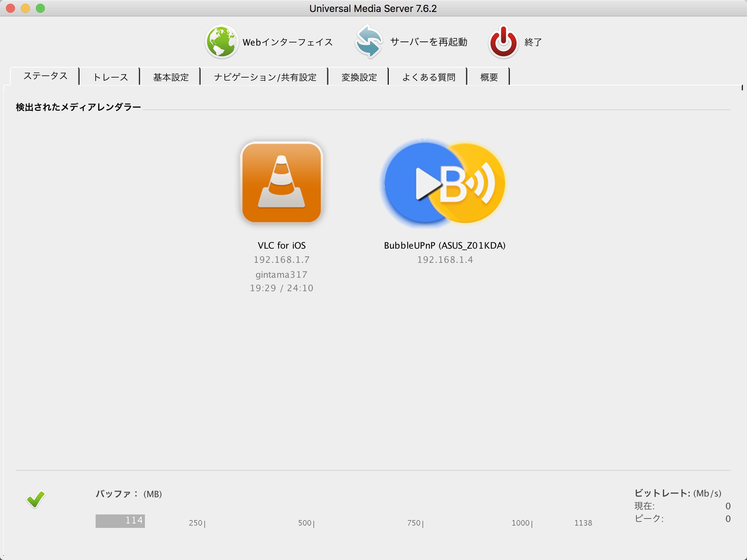Click the green checkmark status icon
Viewport: 747px width, 560px height.
pos(36,499)
